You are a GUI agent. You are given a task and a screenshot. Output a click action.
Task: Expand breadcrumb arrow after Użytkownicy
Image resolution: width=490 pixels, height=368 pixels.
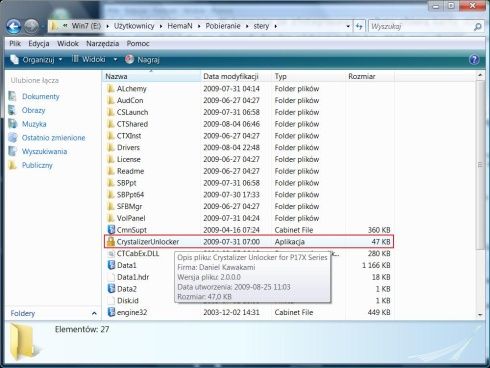pyautogui.click(x=161, y=26)
